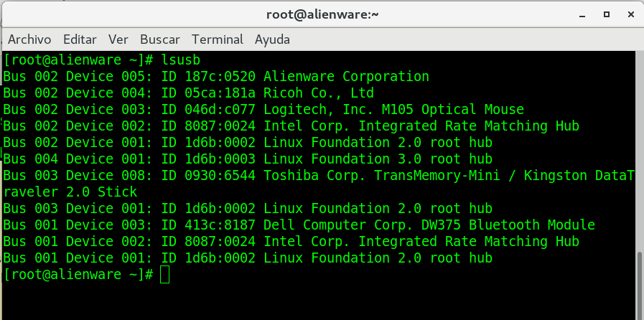Open the Ver menu

tap(118, 39)
